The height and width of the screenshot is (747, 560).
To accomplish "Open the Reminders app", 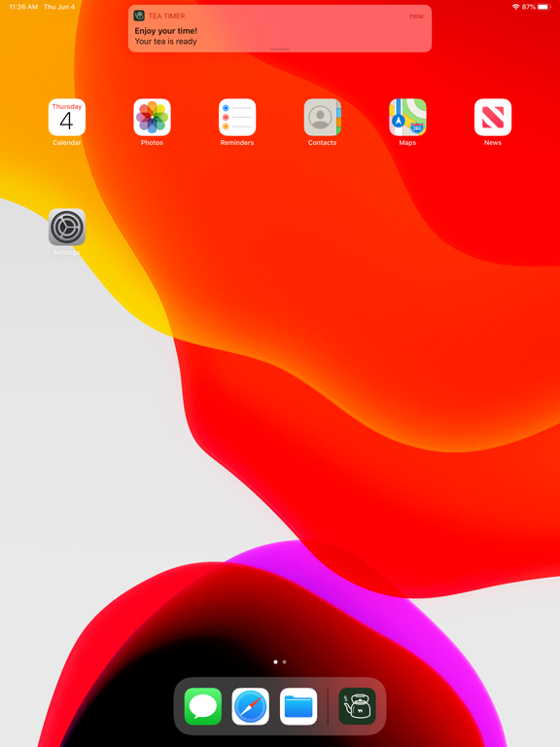I will pos(237,117).
